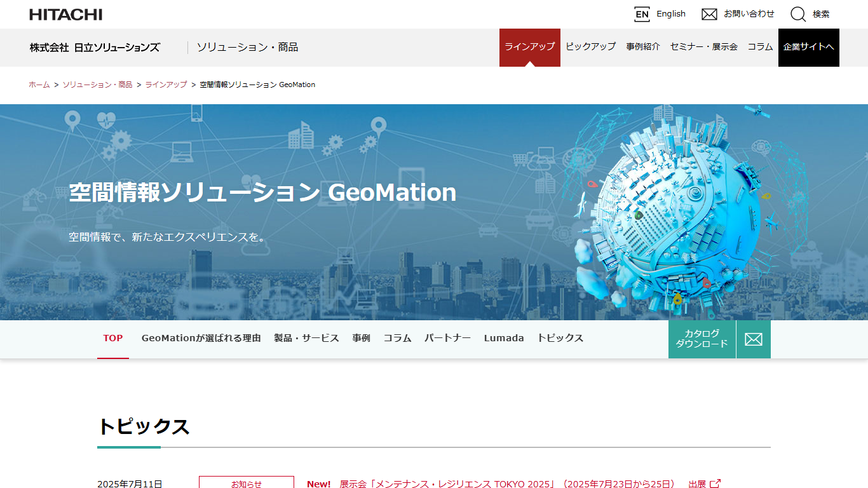Click トピックス section heading

point(144,426)
